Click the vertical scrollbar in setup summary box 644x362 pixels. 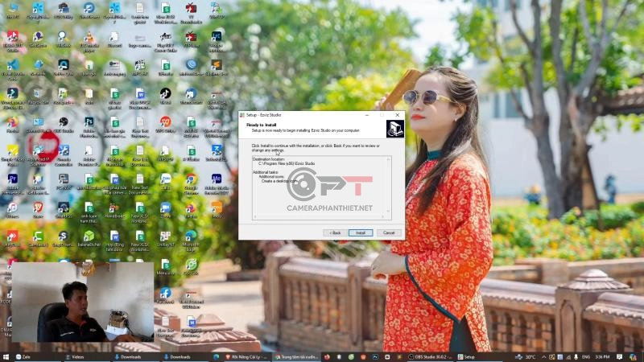388,185
